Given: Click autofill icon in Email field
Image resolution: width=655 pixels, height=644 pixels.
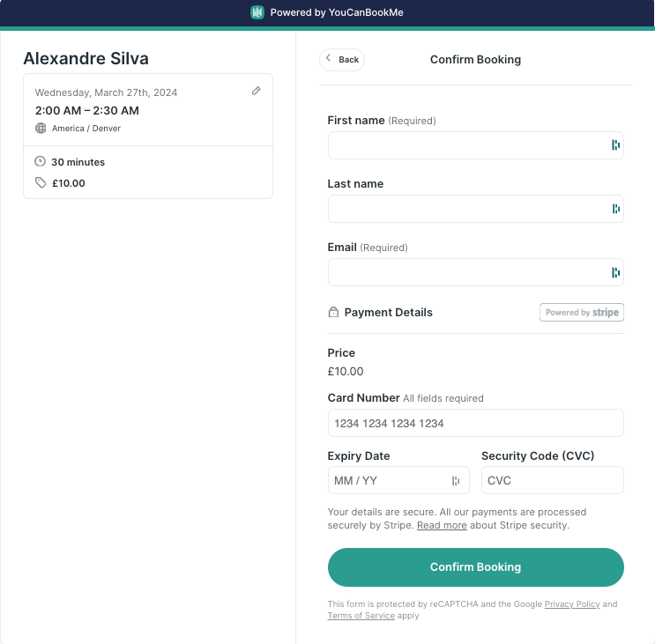Looking at the screenshot, I should (615, 272).
